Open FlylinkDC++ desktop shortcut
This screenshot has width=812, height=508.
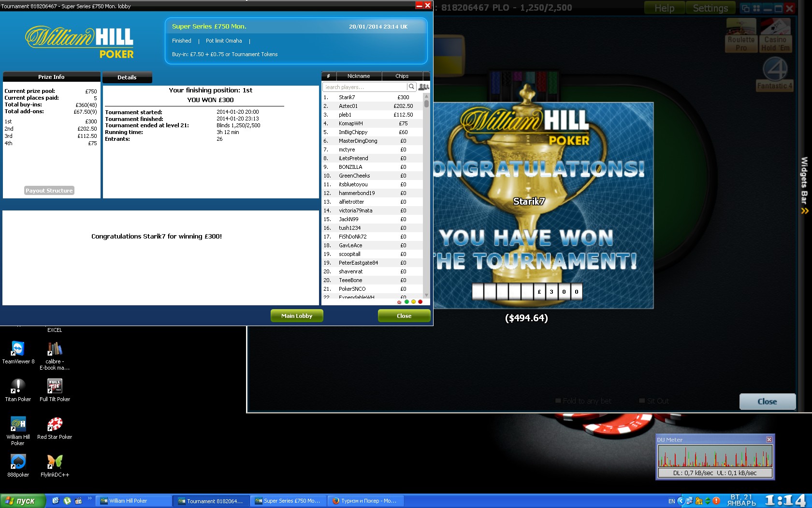tap(55, 465)
